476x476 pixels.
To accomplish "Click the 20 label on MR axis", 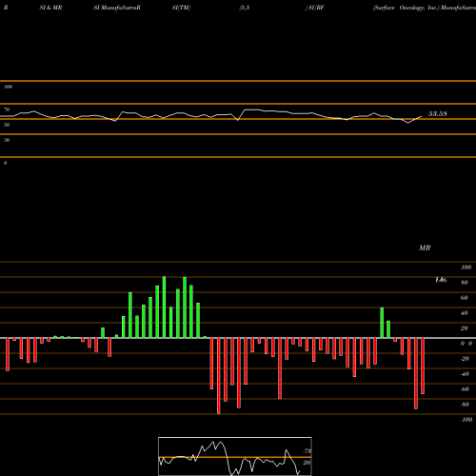I will 465,328.
